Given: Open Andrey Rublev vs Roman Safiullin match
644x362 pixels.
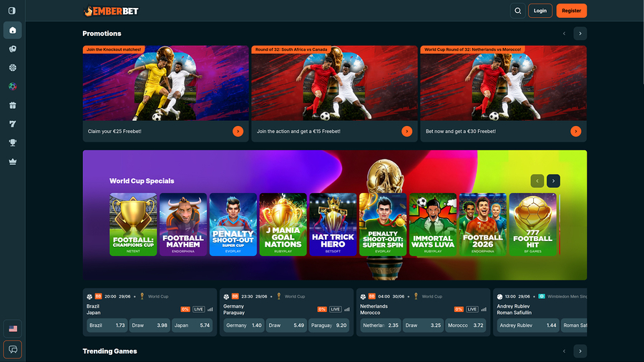Looking at the screenshot, I should click(x=514, y=310).
